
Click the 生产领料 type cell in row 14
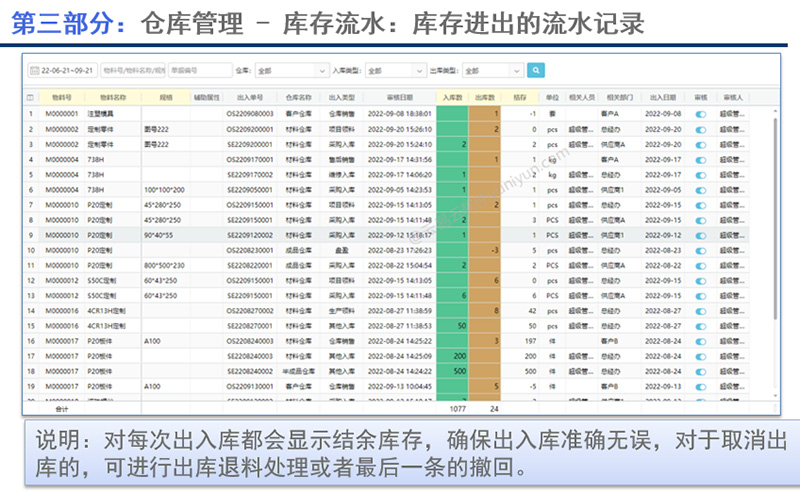click(341, 311)
